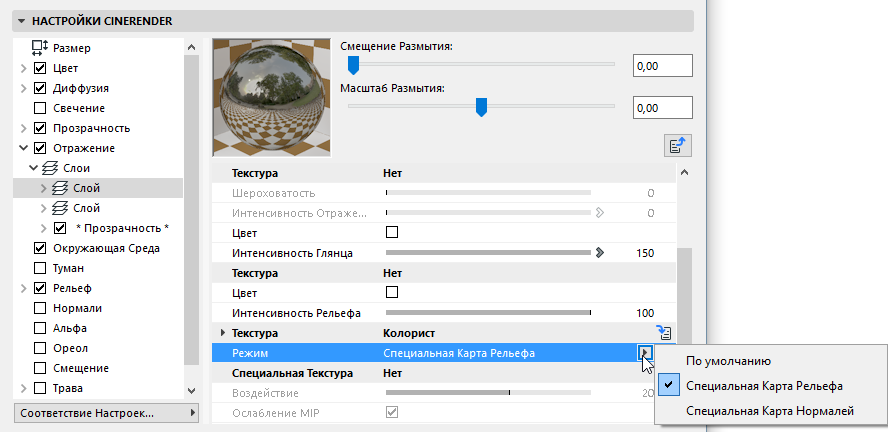Click the Размер size icon in list
This screenshot has width=888, height=432.
[40, 47]
